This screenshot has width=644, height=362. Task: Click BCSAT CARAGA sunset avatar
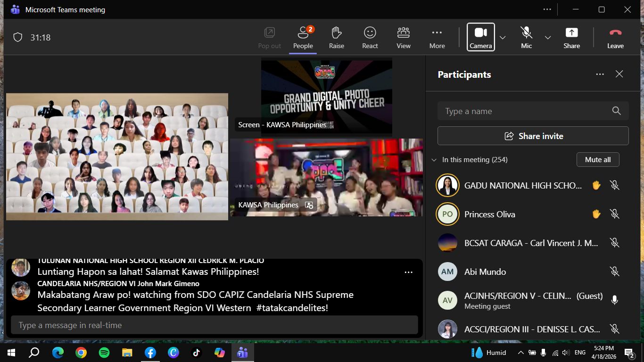(x=447, y=243)
